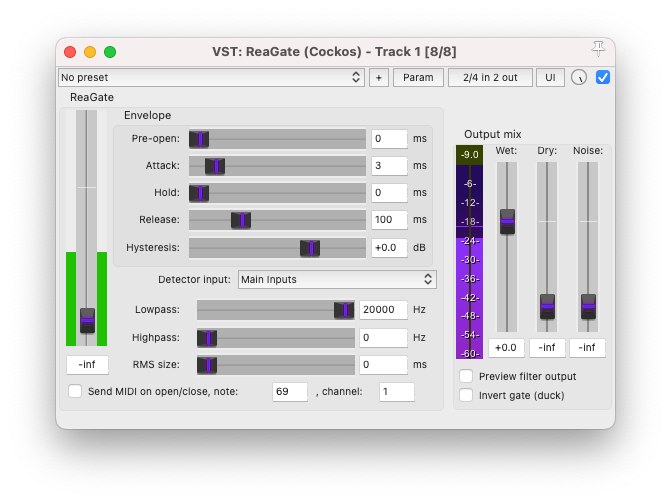Click the Highpass slider handle
The width and height of the screenshot is (671, 503).
(207, 338)
